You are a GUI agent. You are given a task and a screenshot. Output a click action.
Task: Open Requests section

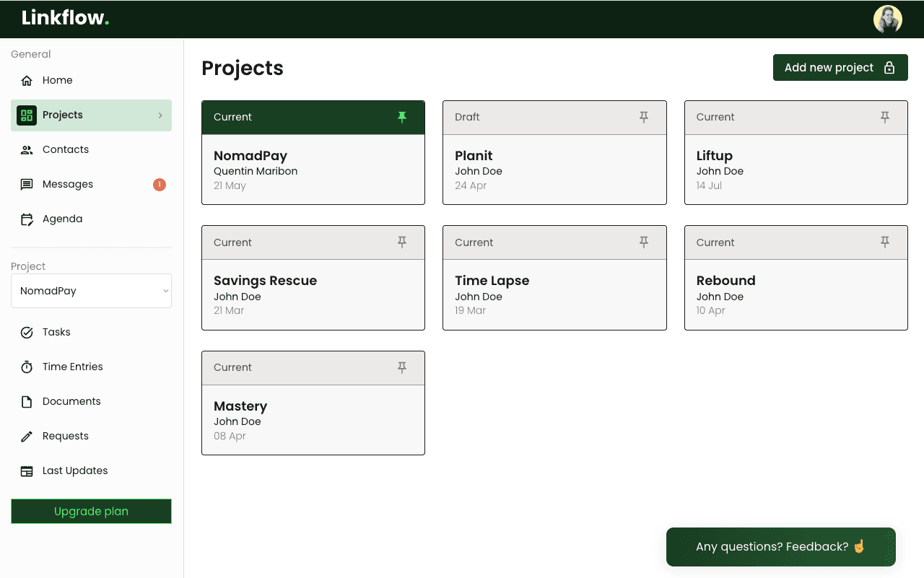coord(91,436)
